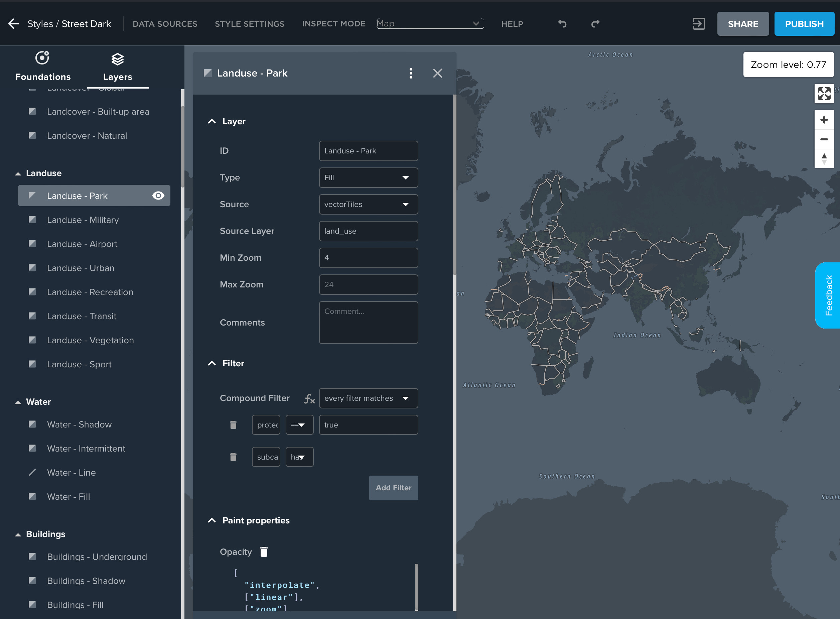Click the export arrow icon beside Share
Image resolution: width=840 pixels, height=619 pixels.
698,24
